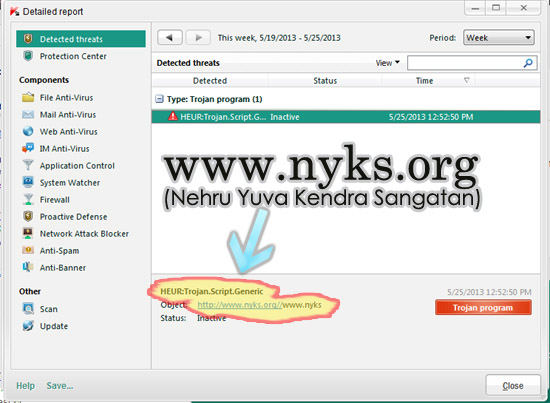Click the red Trojan program button
The width and height of the screenshot is (550, 403).
tap(483, 308)
